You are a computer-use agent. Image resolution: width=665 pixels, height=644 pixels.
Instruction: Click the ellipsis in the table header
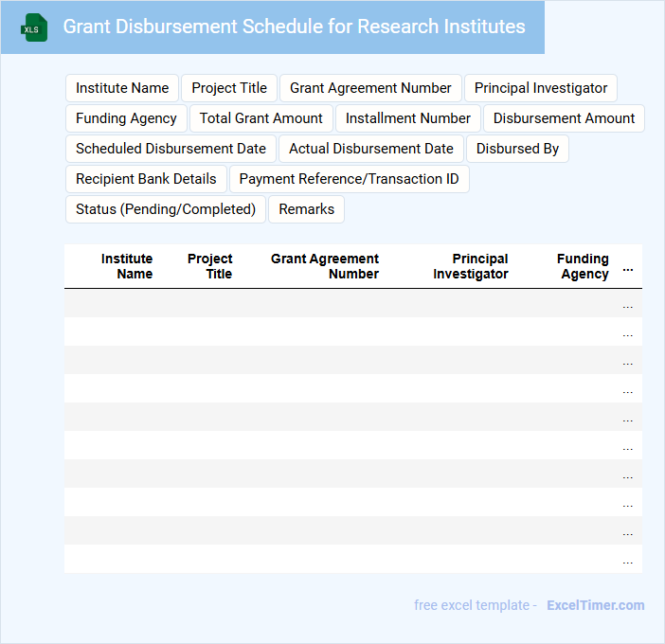pos(628,270)
